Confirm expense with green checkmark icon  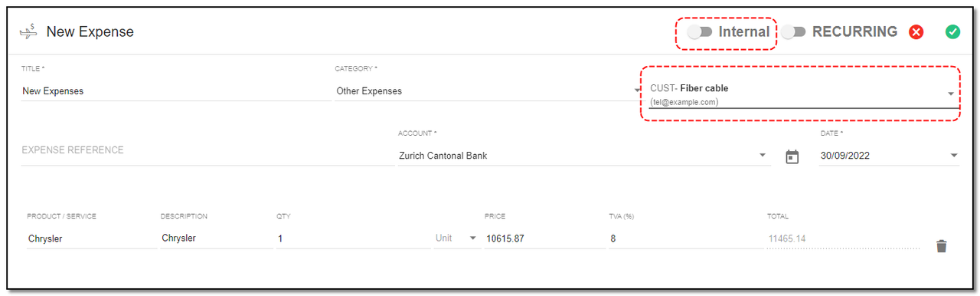[x=952, y=32]
